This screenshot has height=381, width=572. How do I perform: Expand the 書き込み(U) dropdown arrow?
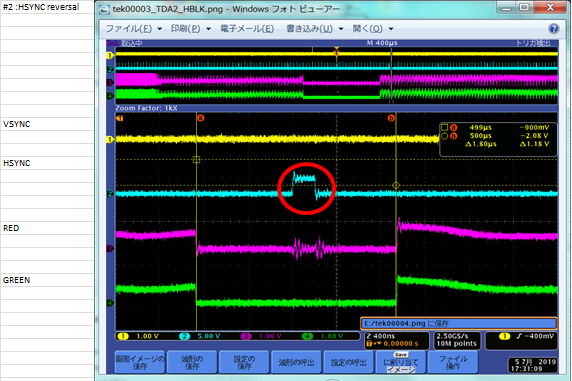click(341, 29)
